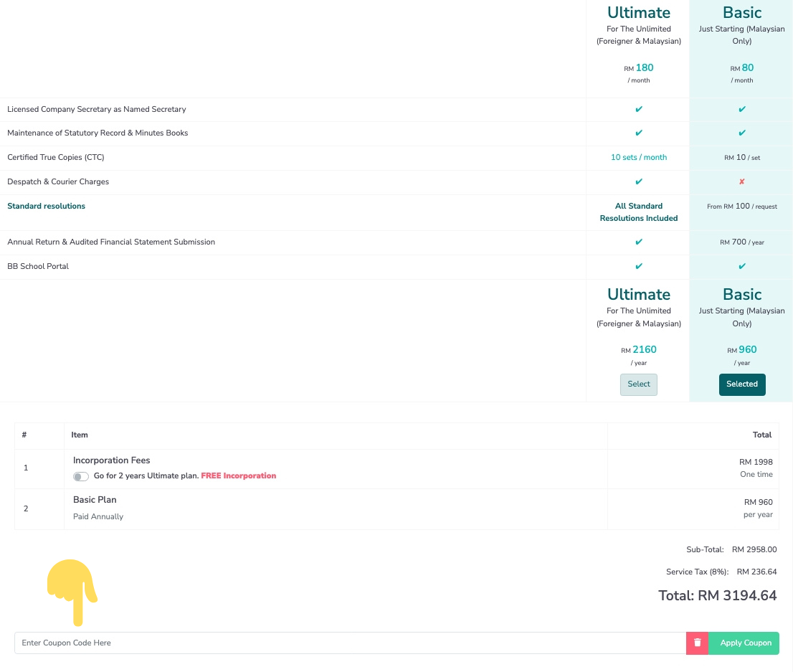The image size is (793, 672).
Task: Click Basic checkmark for BB School Portal
Action: [x=742, y=266]
